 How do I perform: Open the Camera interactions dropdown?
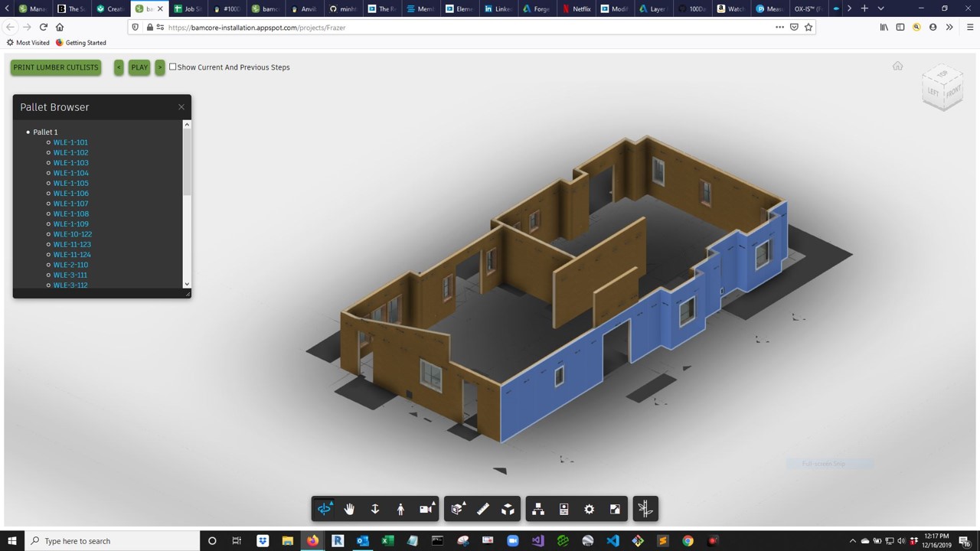[426, 509]
